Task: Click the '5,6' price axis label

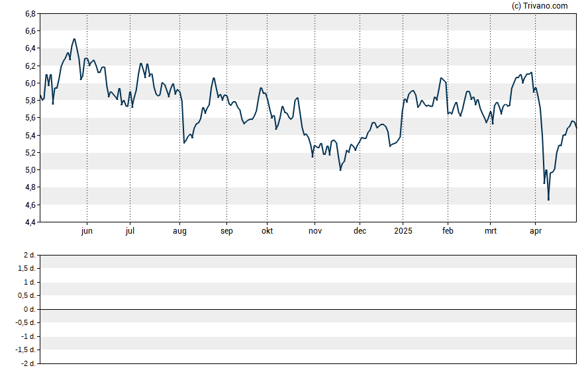Action: 30,118
